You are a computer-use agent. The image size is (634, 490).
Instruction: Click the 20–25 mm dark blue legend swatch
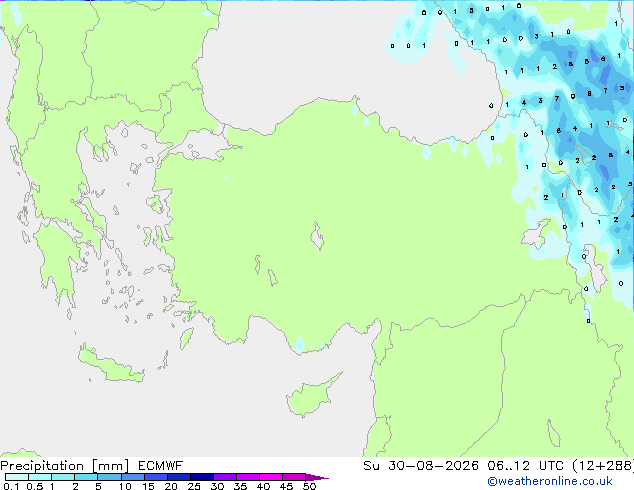178,477
